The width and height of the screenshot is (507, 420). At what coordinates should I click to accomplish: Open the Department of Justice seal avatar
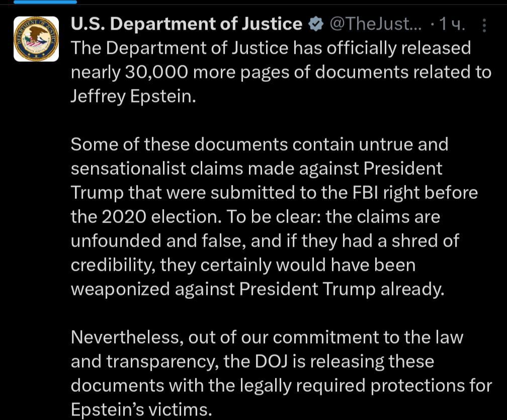tap(36, 39)
